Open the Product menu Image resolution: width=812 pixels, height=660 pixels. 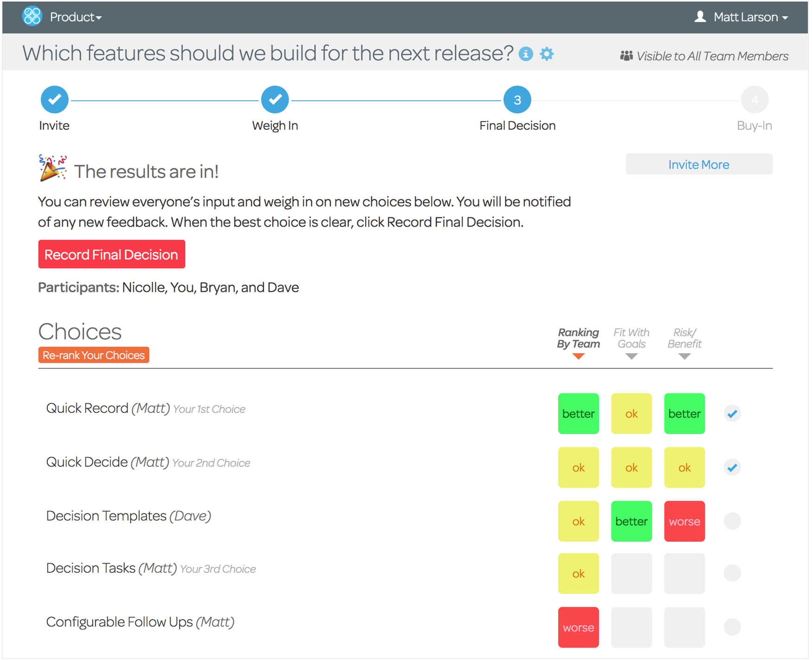[x=75, y=17]
